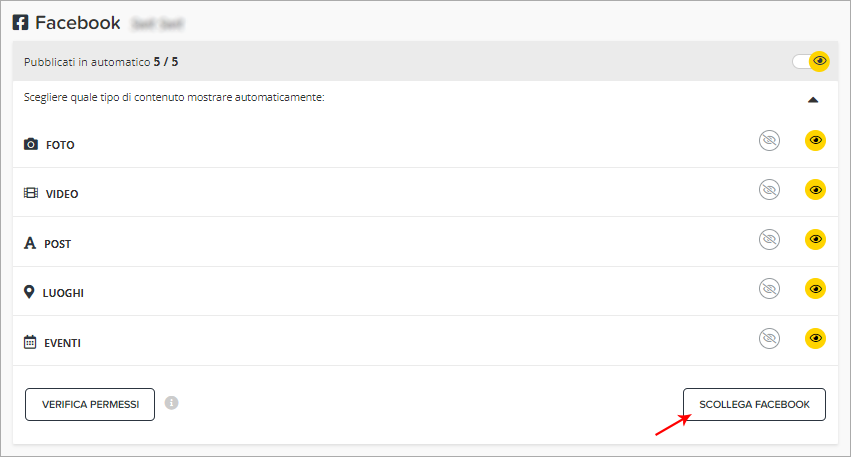Image resolution: width=851 pixels, height=457 pixels.
Task: Hide FOTO content with crossed-eye icon
Action: 769,141
